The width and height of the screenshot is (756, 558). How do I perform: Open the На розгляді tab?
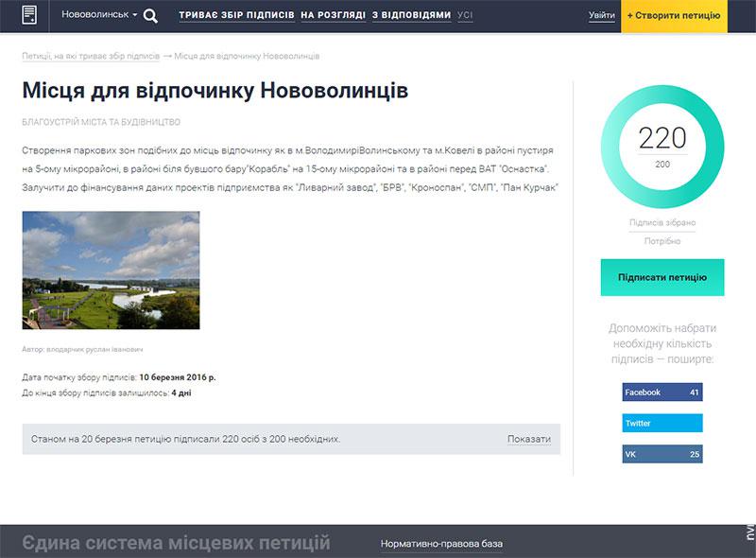click(332, 16)
